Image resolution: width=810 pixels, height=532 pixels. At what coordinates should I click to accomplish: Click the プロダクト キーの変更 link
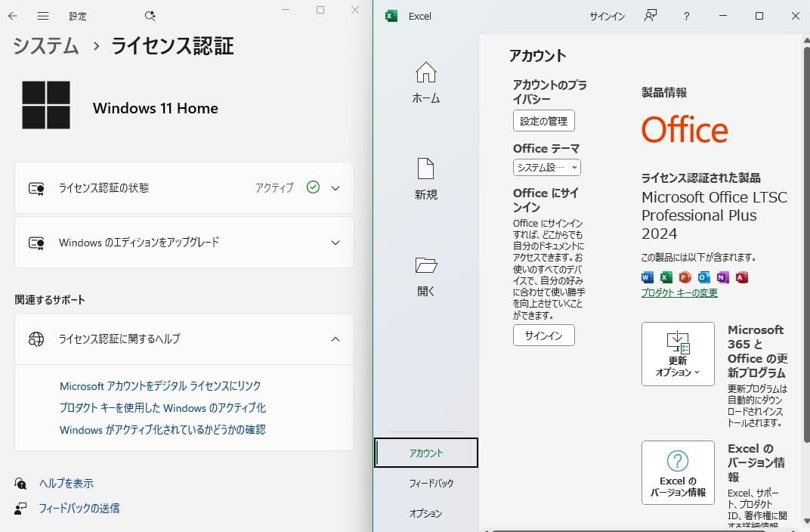[679, 292]
